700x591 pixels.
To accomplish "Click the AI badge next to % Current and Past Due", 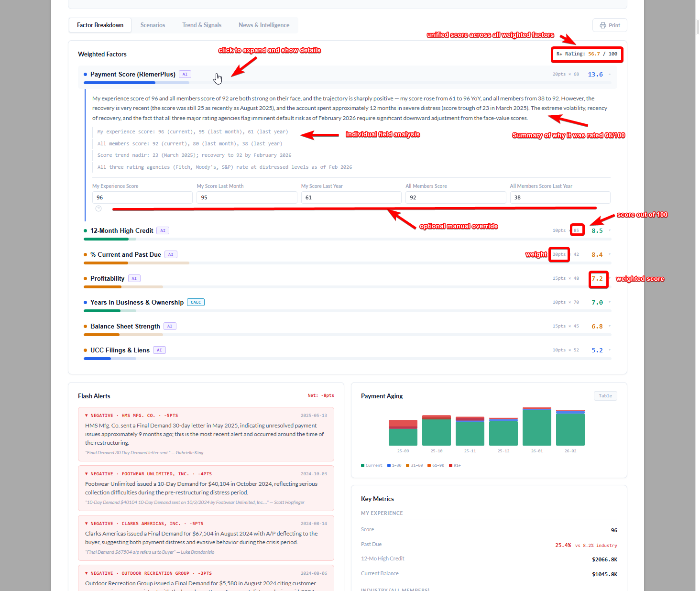I will tap(171, 254).
